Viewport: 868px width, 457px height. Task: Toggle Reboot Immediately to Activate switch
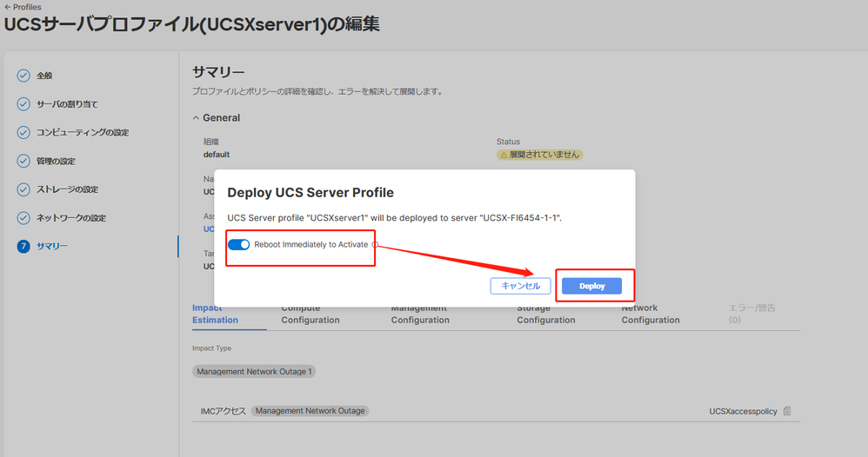click(238, 244)
